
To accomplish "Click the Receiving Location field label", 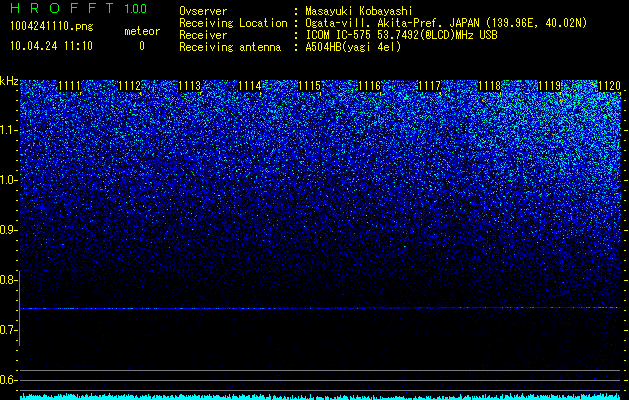I will tap(233, 23).
